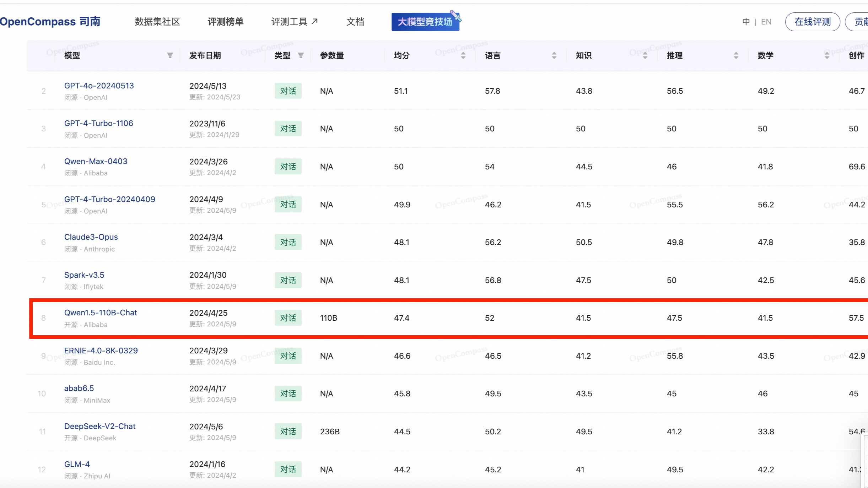The image size is (868, 488).
Task: Select the 55.8 推理 score for ERNIE
Action: [675, 356]
